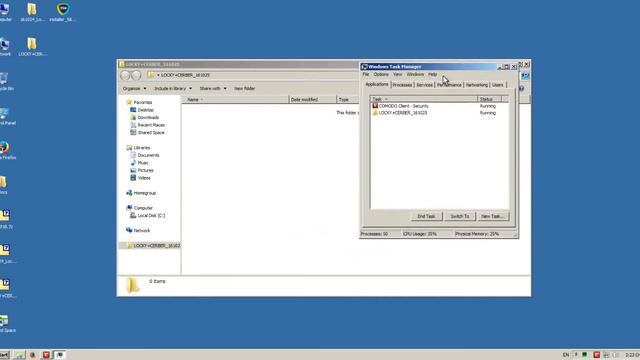Sort Explorer by Type column

348,100
